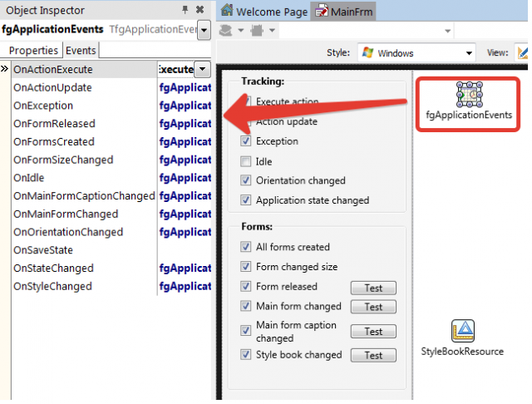Image resolution: width=532 pixels, height=404 pixels.
Task: Select the fgApplicationEvents component icon
Action: [469, 94]
